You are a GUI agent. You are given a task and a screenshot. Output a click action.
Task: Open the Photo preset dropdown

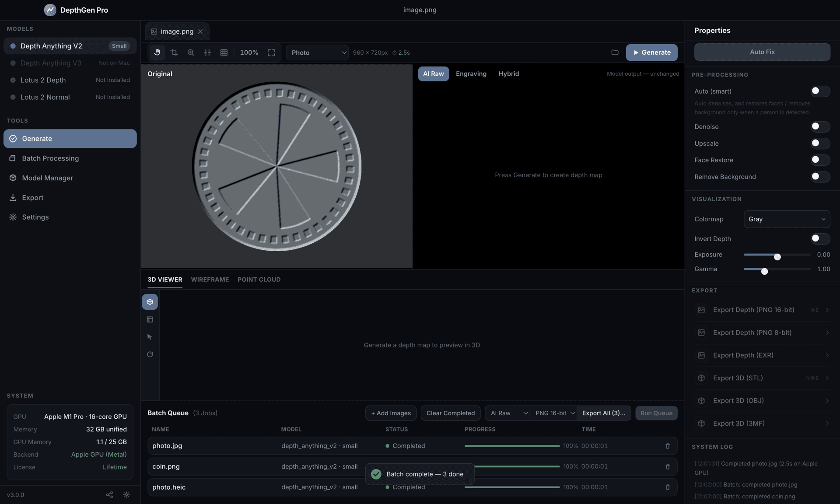[317, 52]
